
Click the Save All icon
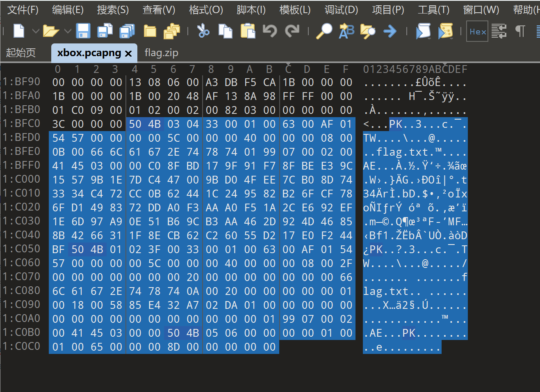[127, 31]
